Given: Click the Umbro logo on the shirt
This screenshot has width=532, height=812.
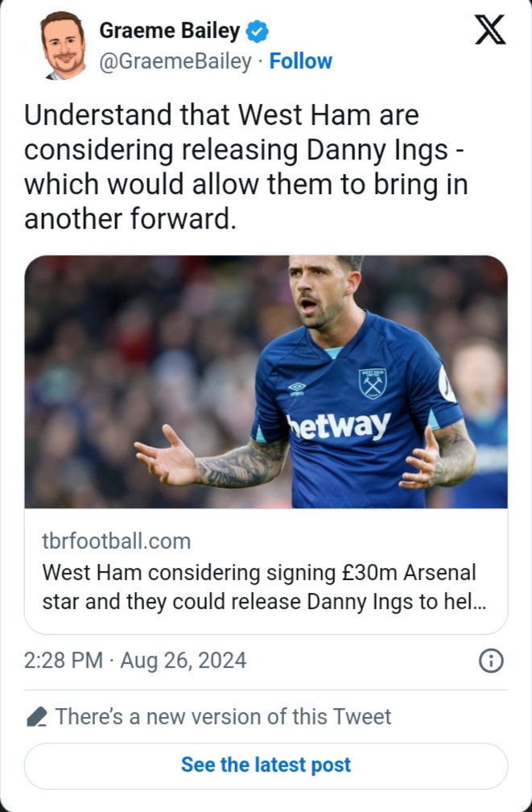Looking at the screenshot, I should [296, 388].
